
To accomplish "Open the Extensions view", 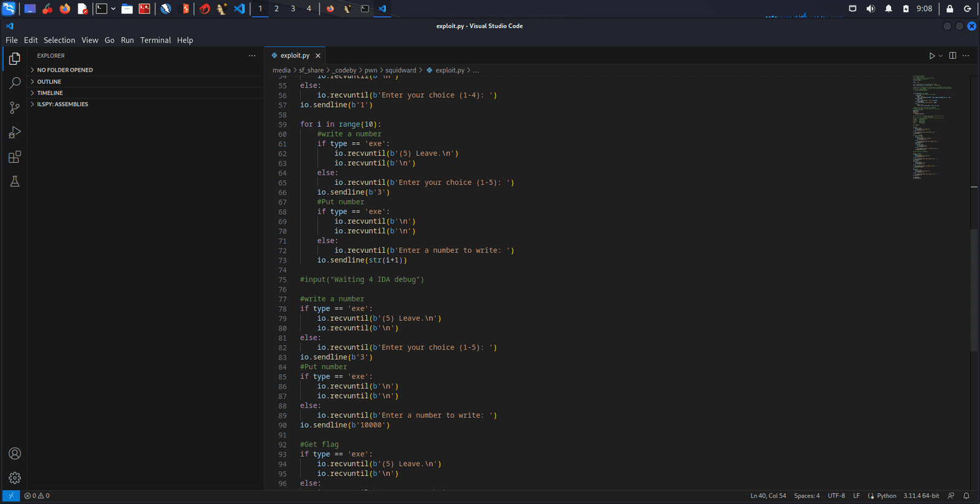I will click(x=15, y=157).
